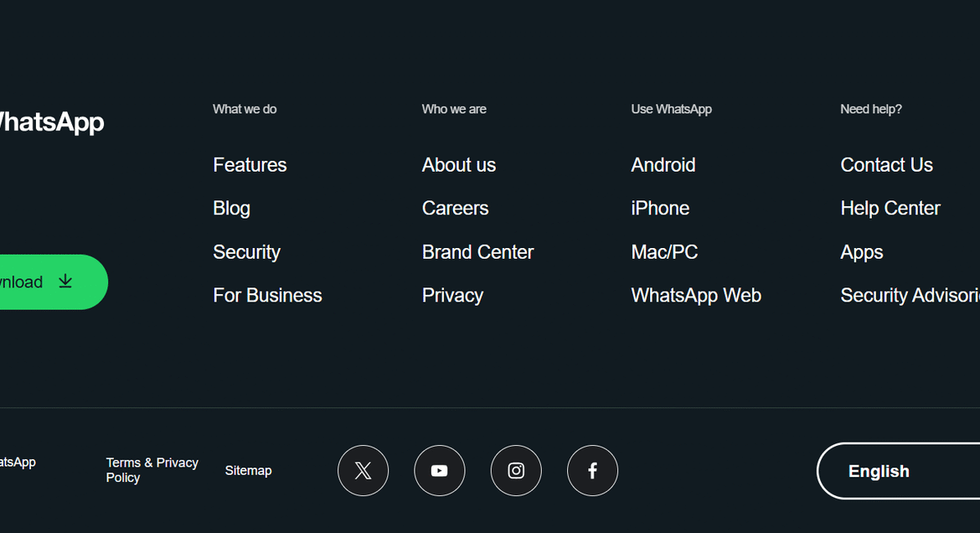Open the YouTube social icon
Screen dimensions: 980x533
[440, 471]
